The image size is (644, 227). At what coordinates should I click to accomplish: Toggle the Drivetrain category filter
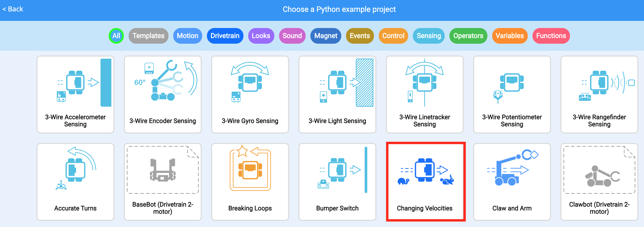(225, 36)
